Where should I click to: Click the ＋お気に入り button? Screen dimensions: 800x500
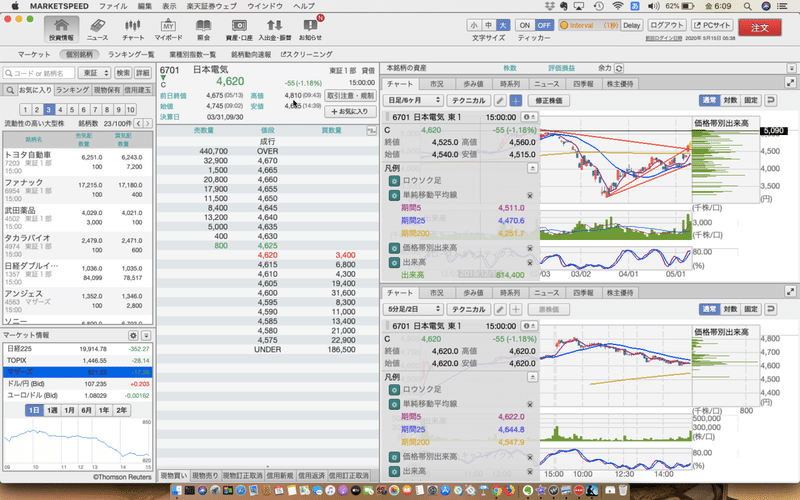[349, 111]
